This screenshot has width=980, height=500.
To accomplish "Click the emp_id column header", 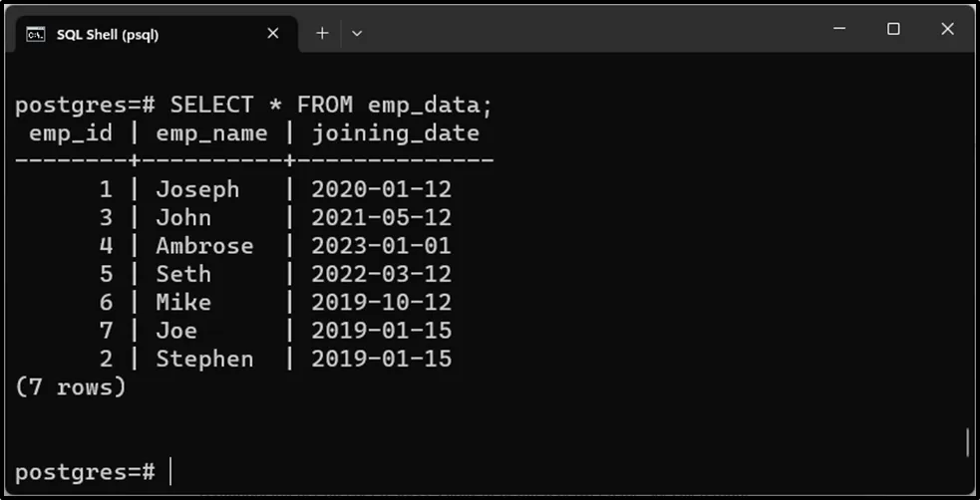I will tap(71, 132).
